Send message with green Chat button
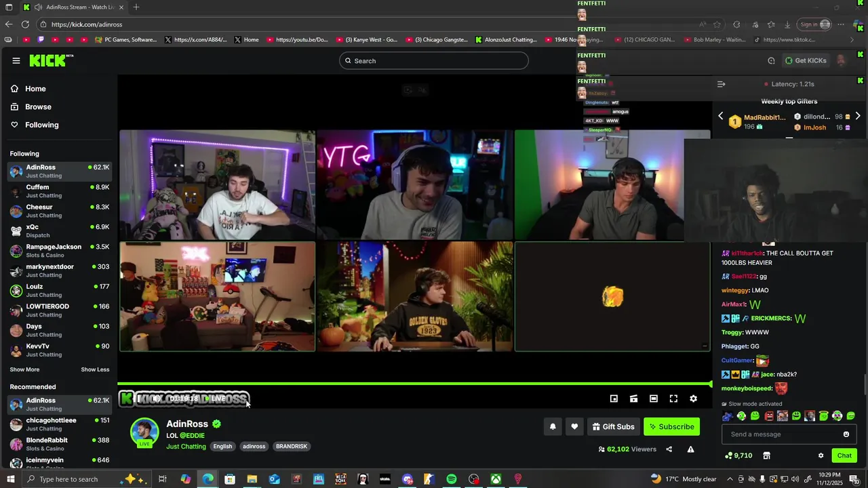 pos(844,455)
